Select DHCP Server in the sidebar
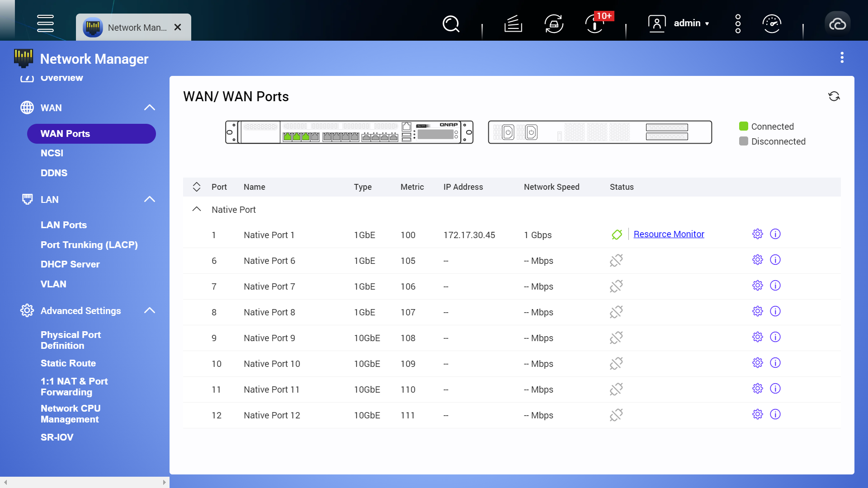 [x=70, y=264]
